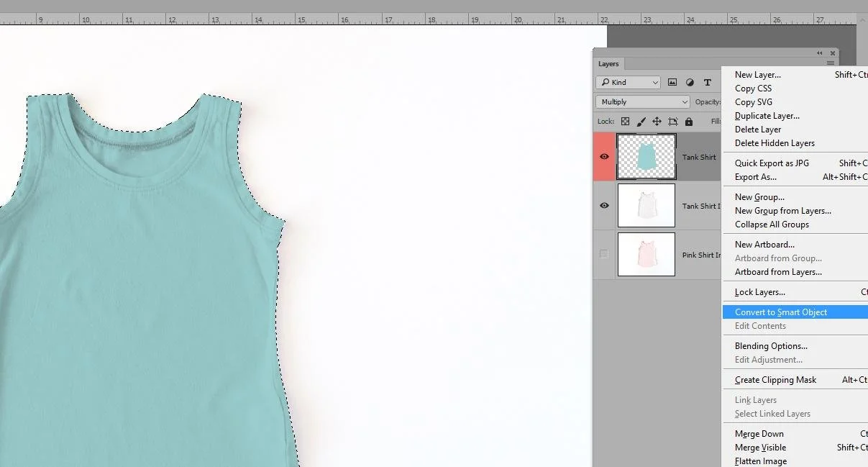Click the Tank Shirt layer name
The width and height of the screenshot is (868, 467).
699,158
